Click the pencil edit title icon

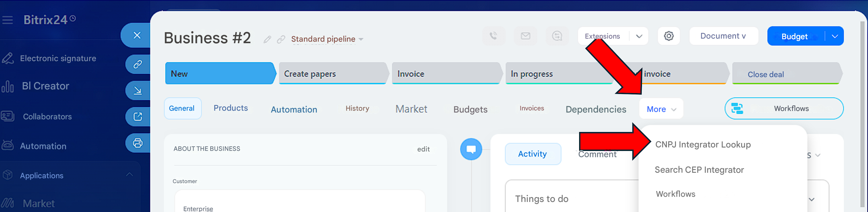point(267,40)
